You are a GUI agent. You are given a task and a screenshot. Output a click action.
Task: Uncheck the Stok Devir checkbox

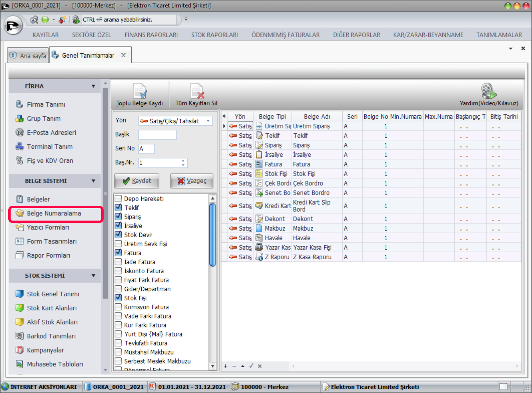(118, 235)
